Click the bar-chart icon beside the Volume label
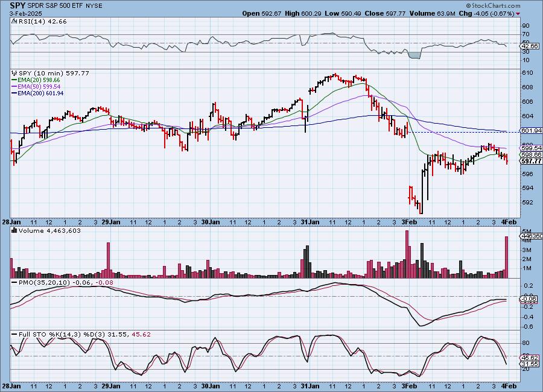Screen dimensions: 543x392 coord(14,230)
